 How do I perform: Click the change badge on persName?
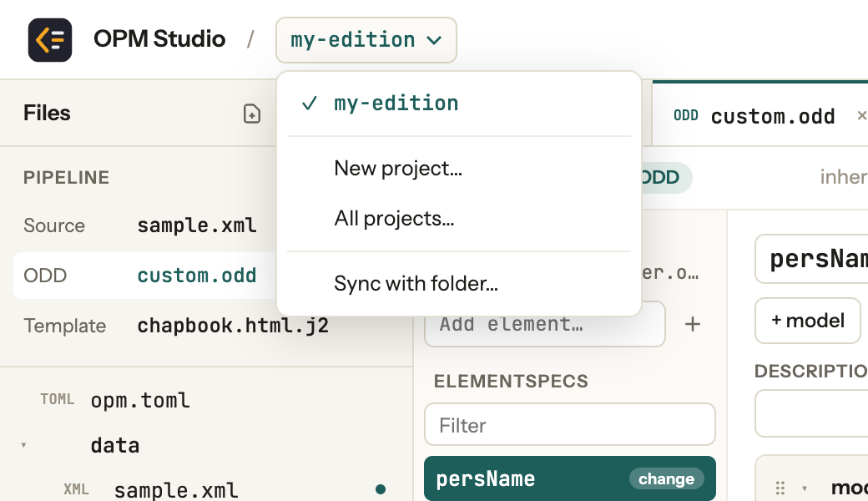666,478
